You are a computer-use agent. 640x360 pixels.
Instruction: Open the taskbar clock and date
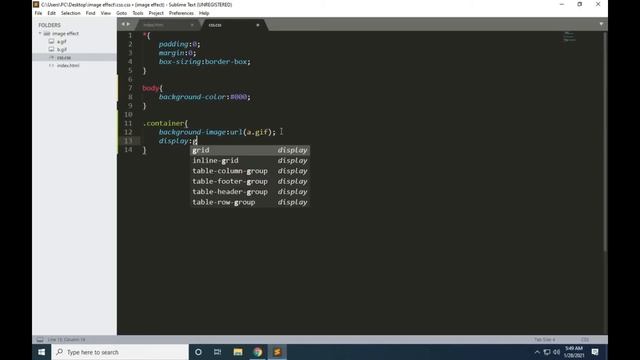tap(573, 352)
